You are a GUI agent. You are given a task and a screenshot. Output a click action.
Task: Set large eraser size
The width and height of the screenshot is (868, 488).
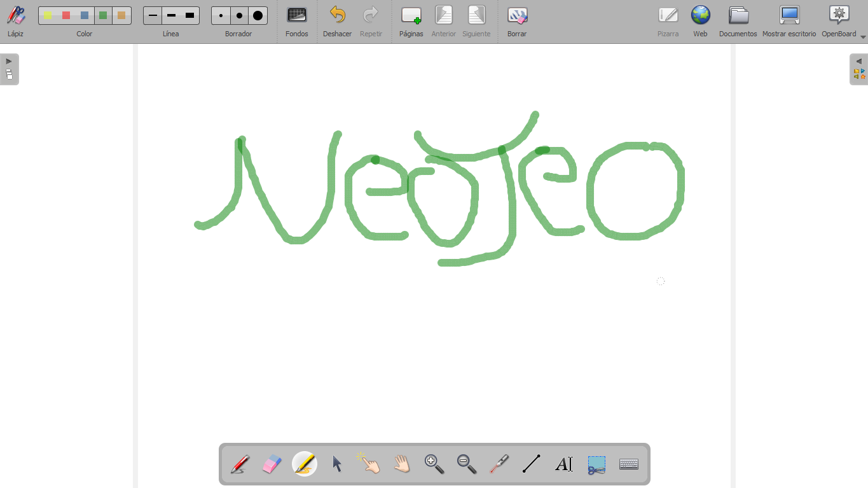[x=258, y=15]
